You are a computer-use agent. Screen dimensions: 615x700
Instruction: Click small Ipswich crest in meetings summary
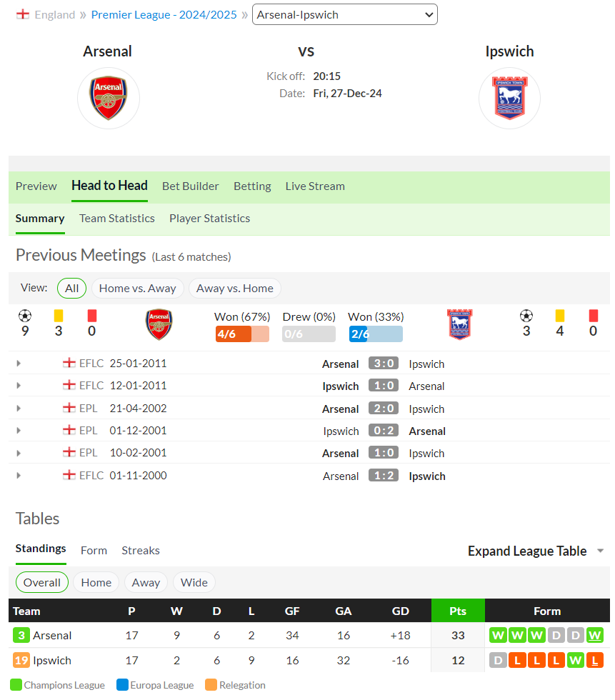click(460, 324)
